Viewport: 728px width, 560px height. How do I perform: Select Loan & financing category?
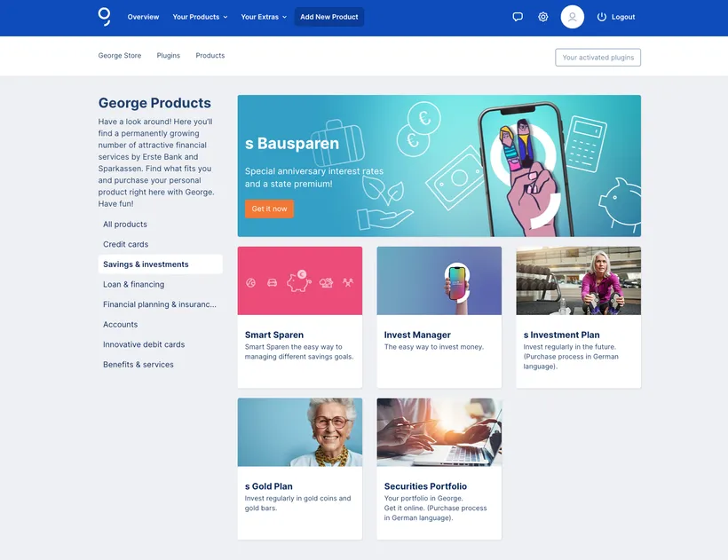pyautogui.click(x=133, y=284)
